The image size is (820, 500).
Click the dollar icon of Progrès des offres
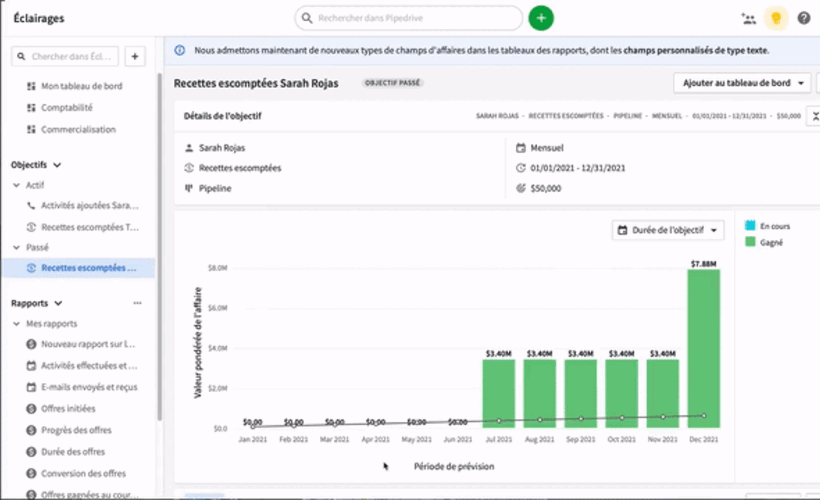tap(31, 430)
